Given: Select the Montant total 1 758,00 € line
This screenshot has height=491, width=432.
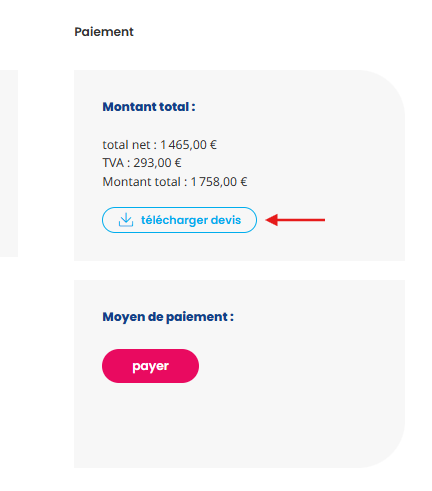Looking at the screenshot, I should (x=175, y=182).
